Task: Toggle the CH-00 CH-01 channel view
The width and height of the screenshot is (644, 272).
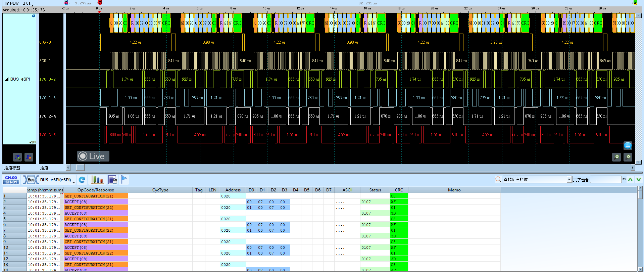Action: pyautogui.click(x=11, y=180)
